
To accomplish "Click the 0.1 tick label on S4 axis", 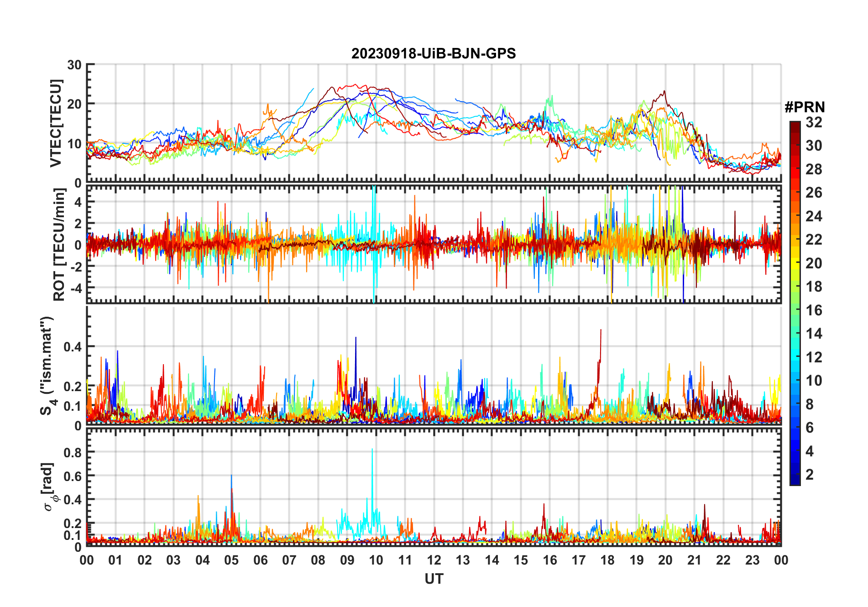I will [73, 406].
